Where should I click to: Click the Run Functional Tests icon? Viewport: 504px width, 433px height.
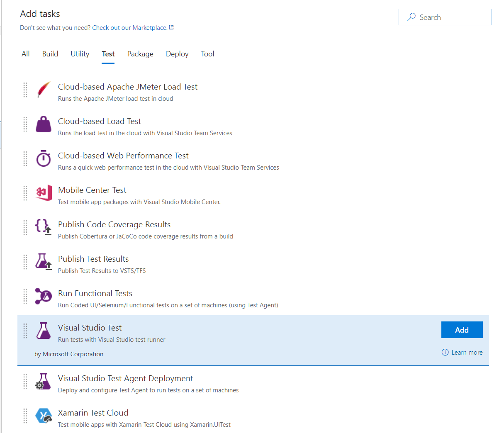click(x=44, y=296)
